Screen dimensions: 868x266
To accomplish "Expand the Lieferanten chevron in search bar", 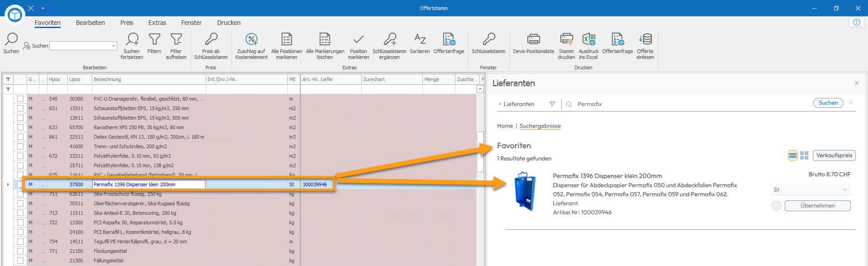I will point(500,104).
